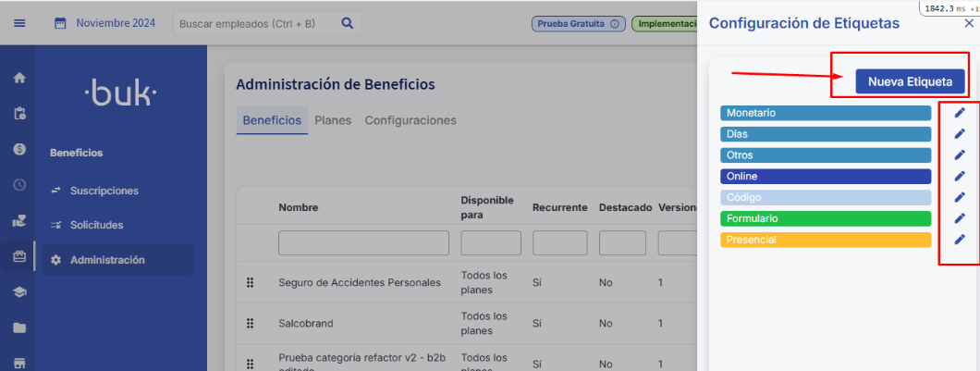Open the folder icon in sidebar
The width and height of the screenshot is (980, 371).
pos(20,328)
